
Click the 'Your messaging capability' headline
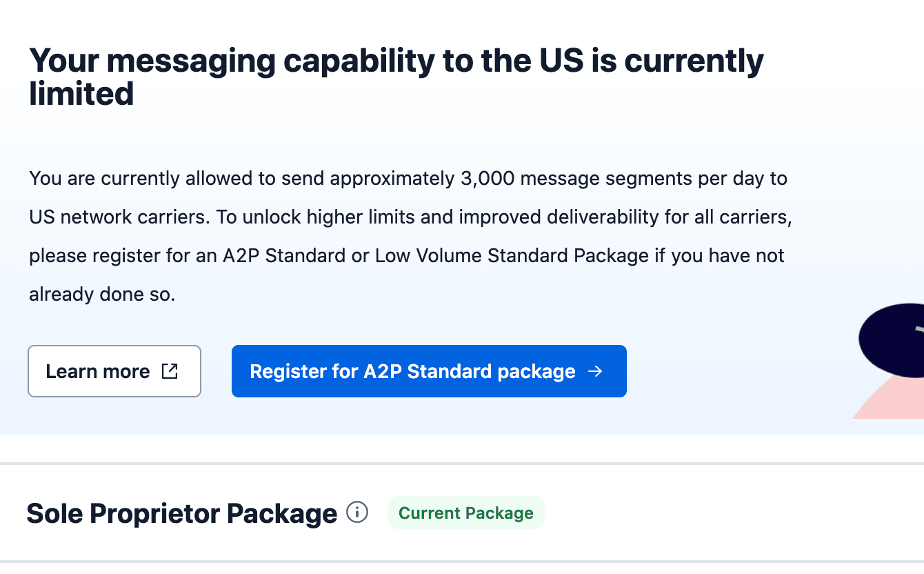point(396,76)
